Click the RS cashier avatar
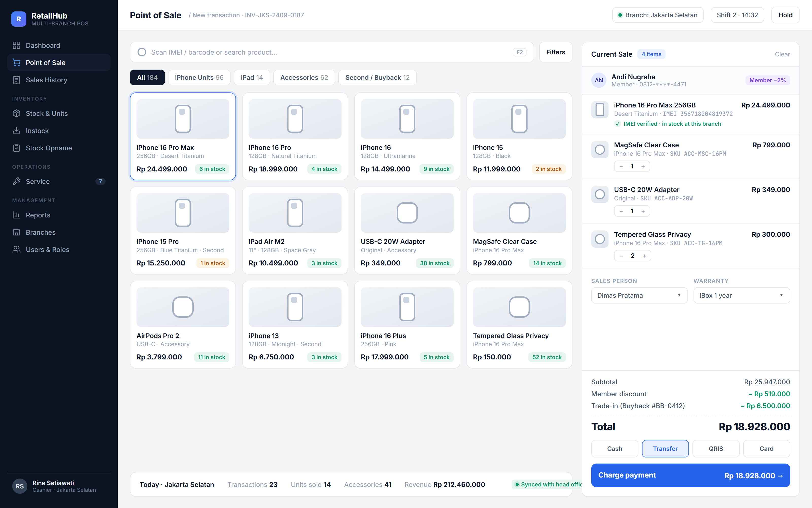812x508 pixels. coord(20,486)
